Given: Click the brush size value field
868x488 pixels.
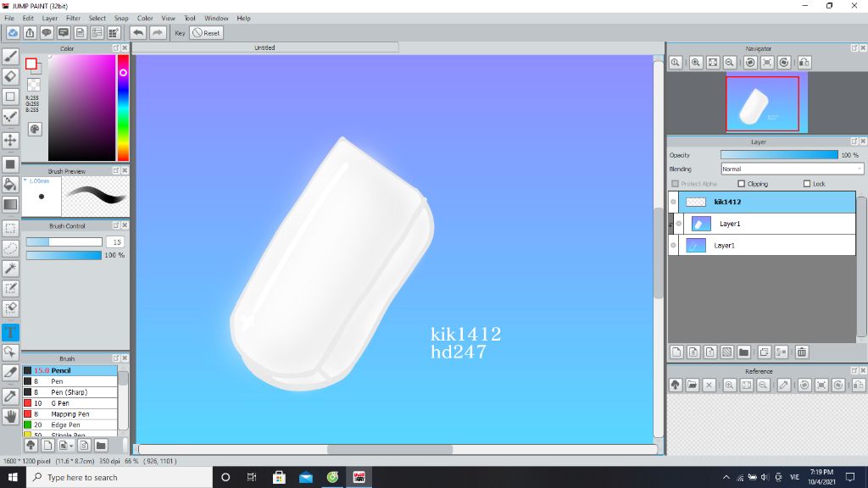Looking at the screenshot, I should click(115, 241).
